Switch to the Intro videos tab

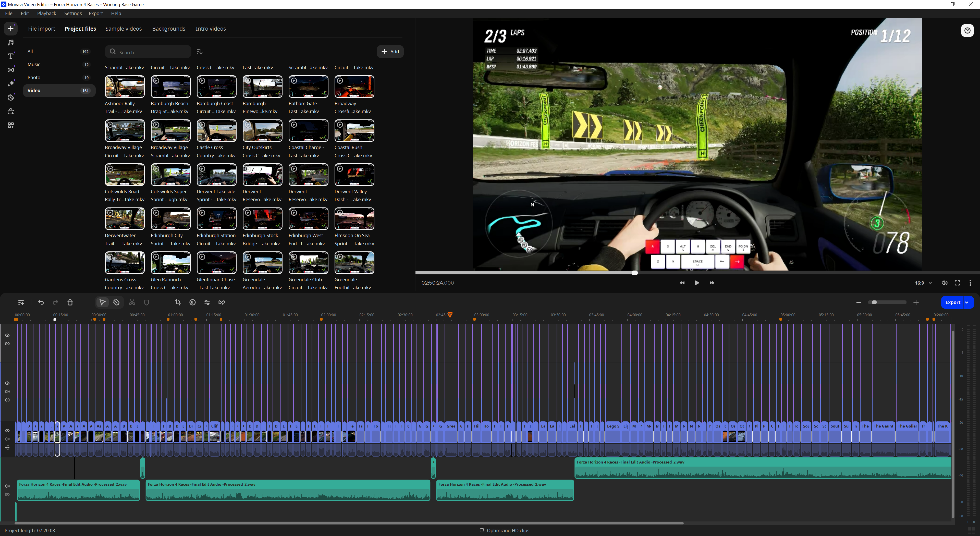coord(211,29)
